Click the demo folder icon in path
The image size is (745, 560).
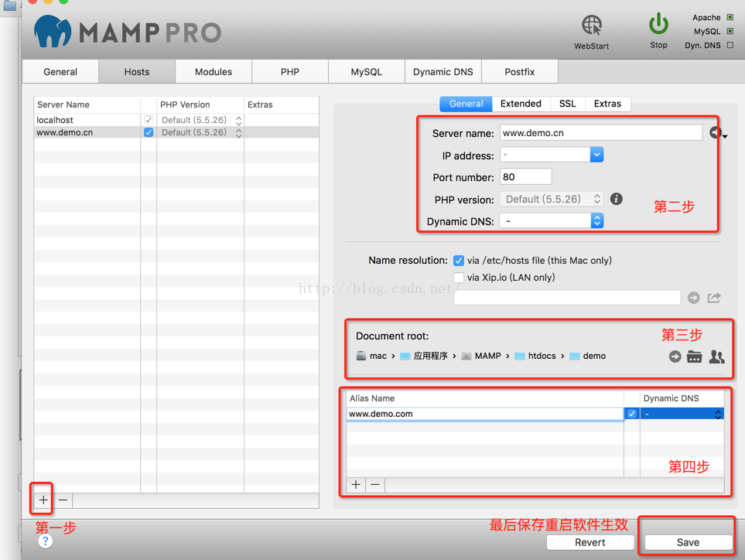tap(575, 356)
